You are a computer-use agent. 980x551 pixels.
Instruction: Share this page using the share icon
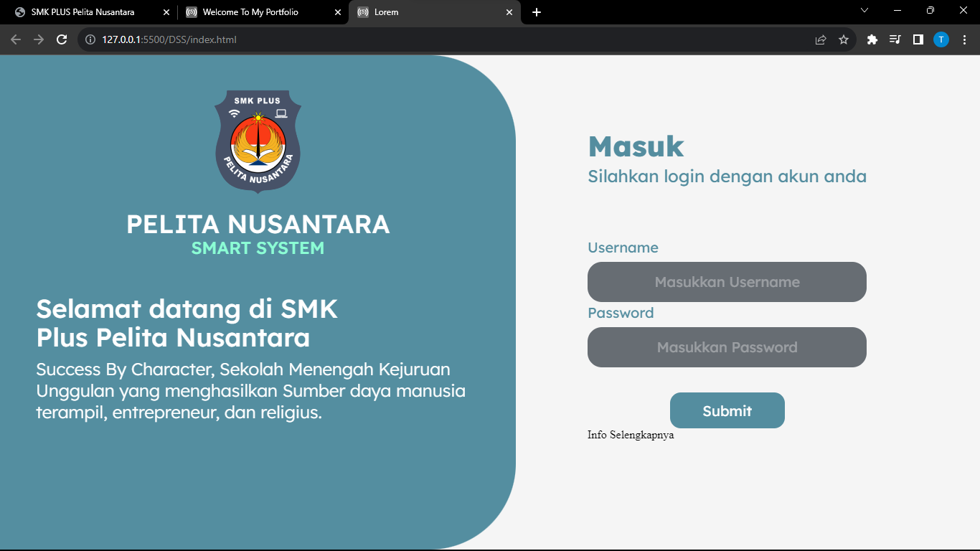[821, 39]
